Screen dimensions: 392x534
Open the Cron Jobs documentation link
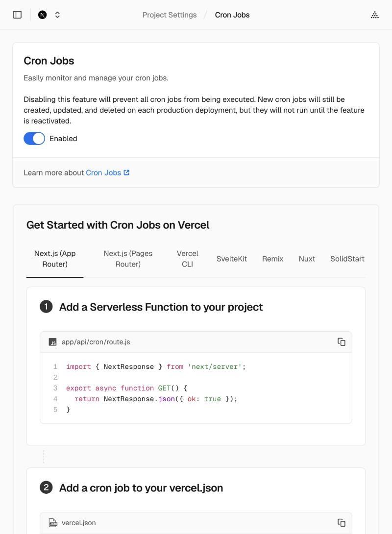[x=103, y=172]
